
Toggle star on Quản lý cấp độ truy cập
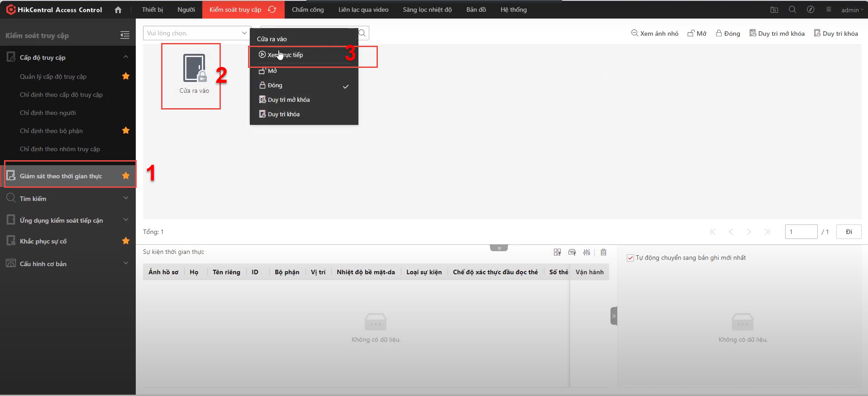[x=126, y=76]
